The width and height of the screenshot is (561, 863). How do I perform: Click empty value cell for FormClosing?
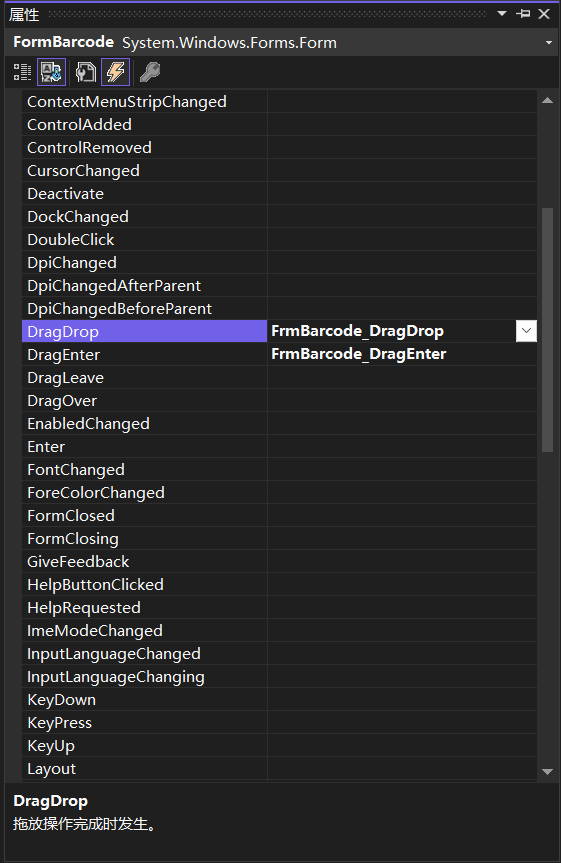[x=402, y=538]
